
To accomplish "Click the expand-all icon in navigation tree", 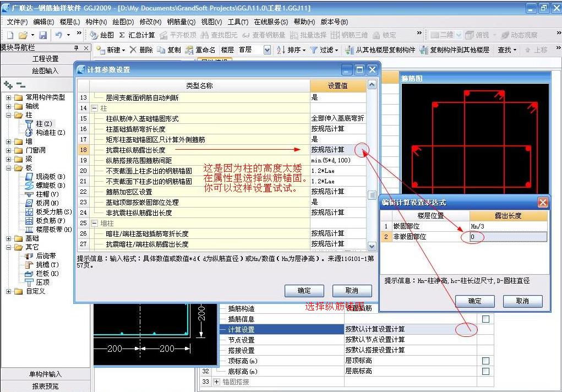I will [8, 85].
